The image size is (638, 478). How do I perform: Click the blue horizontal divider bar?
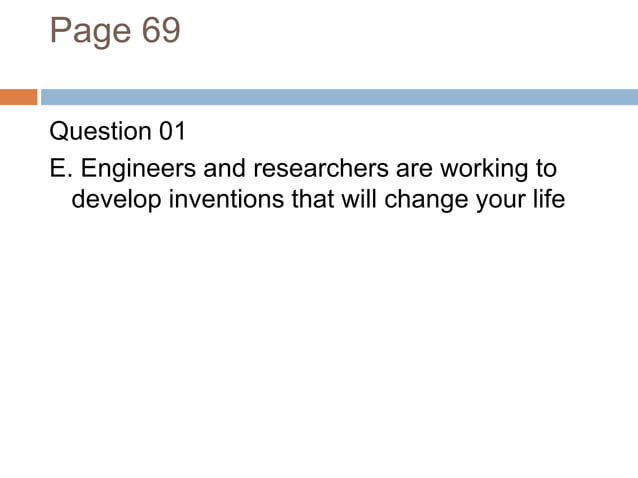pyautogui.click(x=339, y=97)
